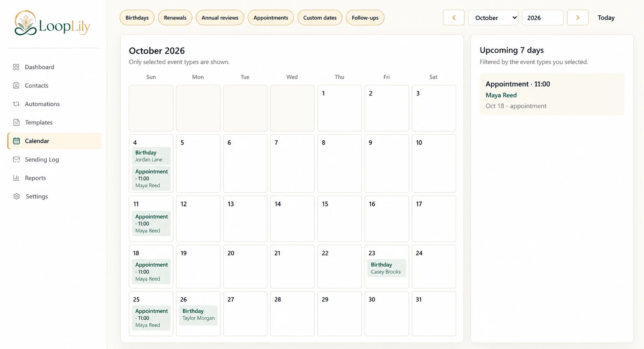The width and height of the screenshot is (644, 349).
Task: Open Maya Reed upcoming appointment card
Action: [x=552, y=95]
